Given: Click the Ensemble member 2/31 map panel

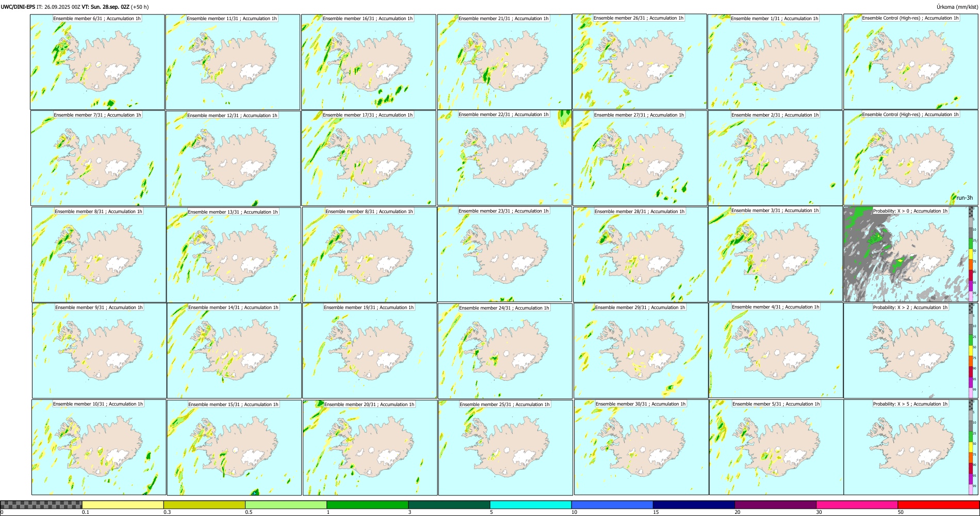Looking at the screenshot, I should click(776, 158).
